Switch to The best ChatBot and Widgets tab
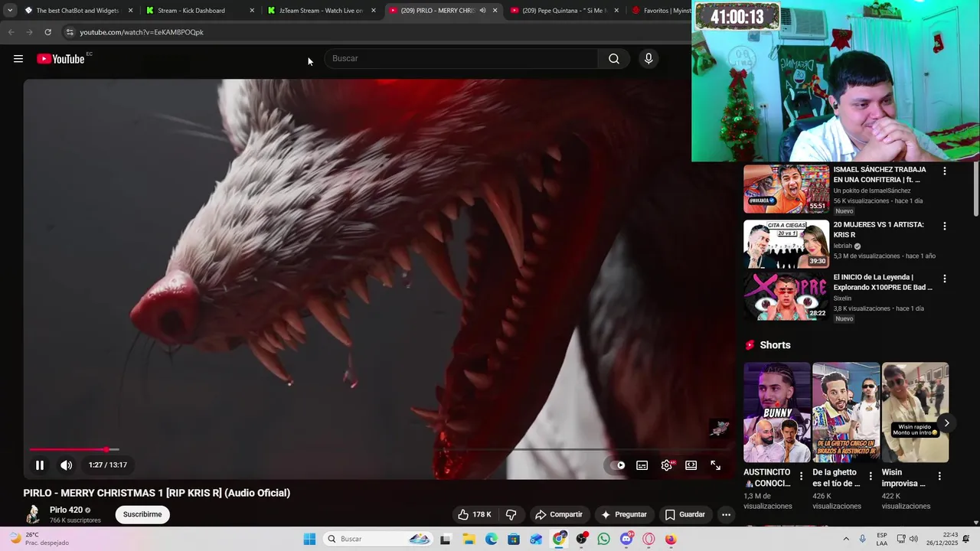The width and height of the screenshot is (980, 551). pos(77,11)
